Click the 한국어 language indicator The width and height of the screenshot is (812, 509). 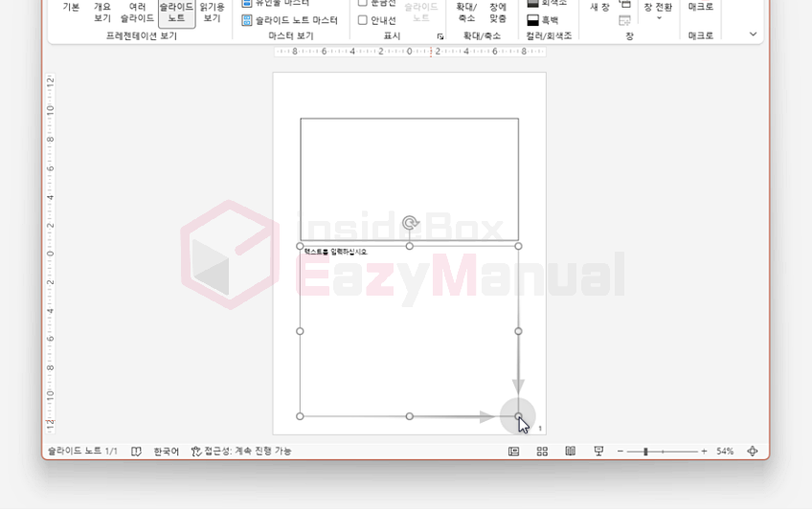(x=167, y=452)
